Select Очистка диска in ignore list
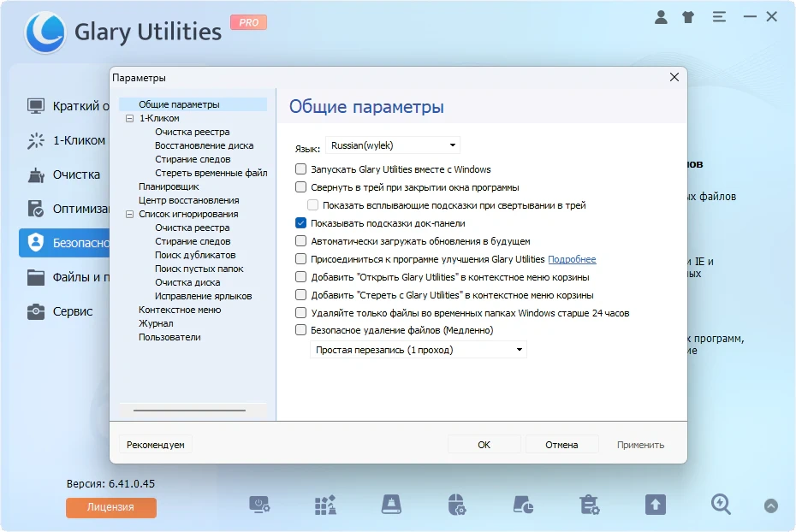The width and height of the screenshot is (796, 532). (x=187, y=282)
